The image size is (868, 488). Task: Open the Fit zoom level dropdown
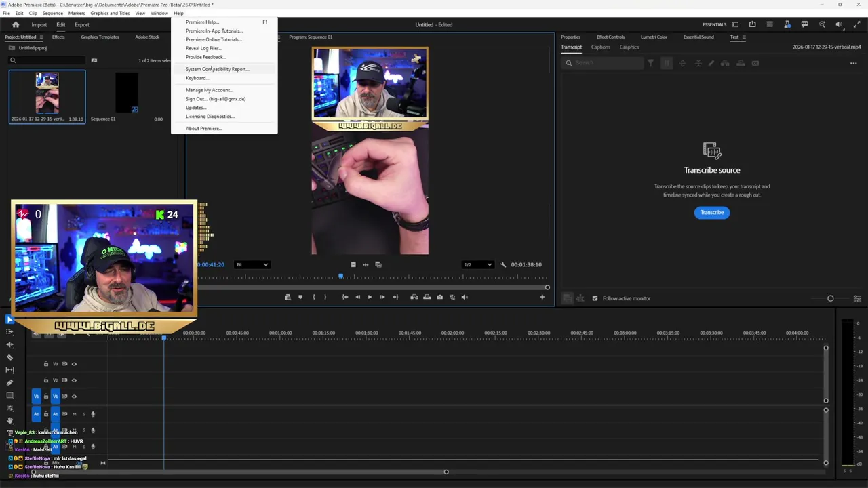pyautogui.click(x=252, y=264)
